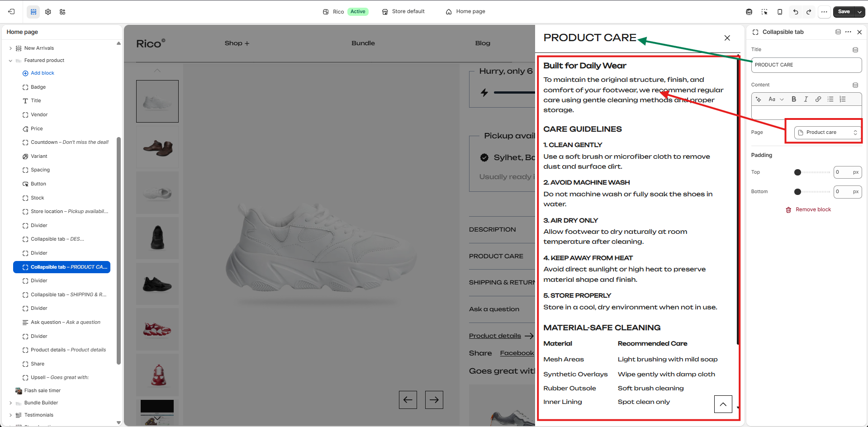The width and height of the screenshot is (868, 427).
Task: Toggle bold formatting in Content editor
Action: [794, 99]
